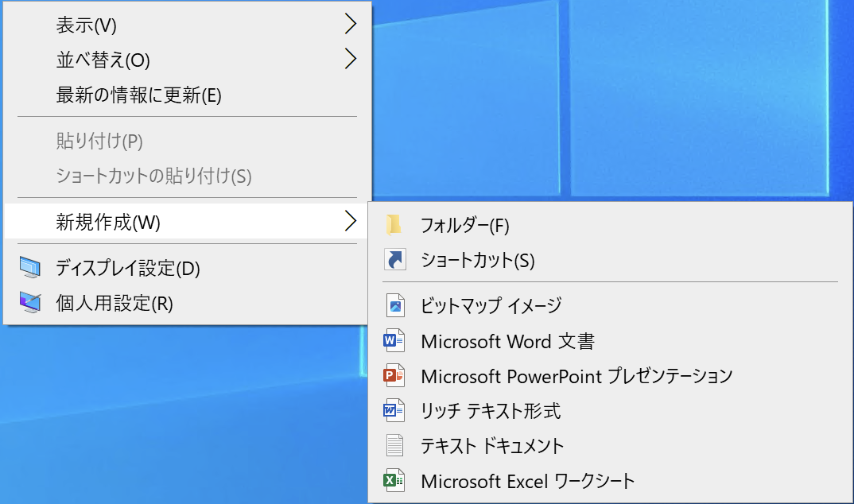
Task: Click the folder icon in the submenu
Action: [394, 226]
